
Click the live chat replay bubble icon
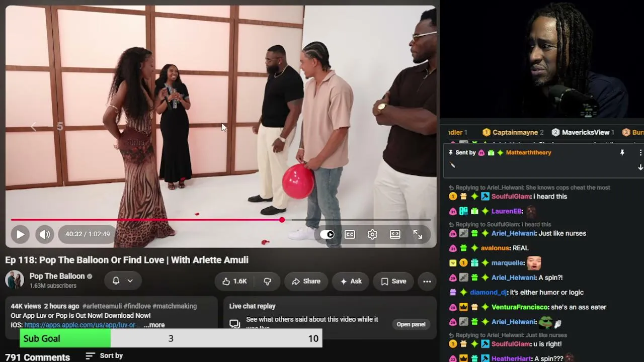tap(234, 324)
